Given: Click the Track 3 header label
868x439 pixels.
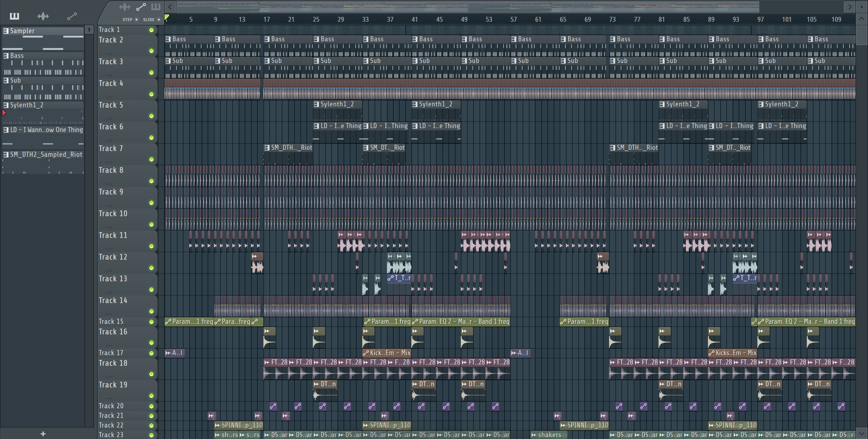Looking at the screenshot, I should (111, 62).
